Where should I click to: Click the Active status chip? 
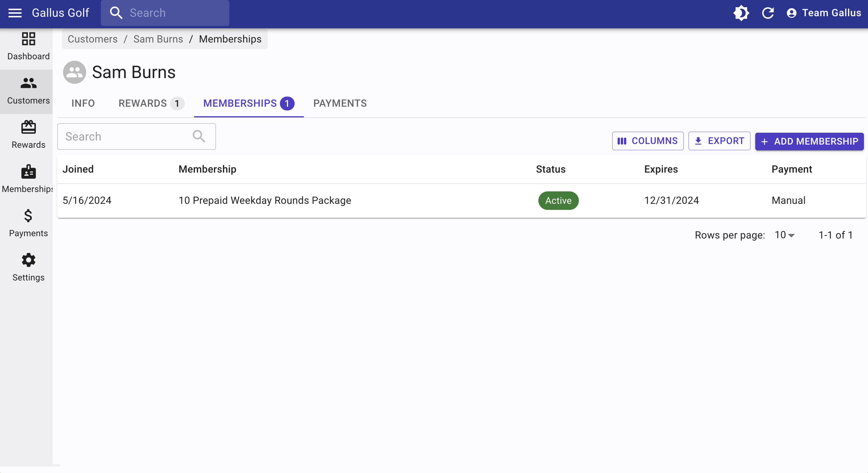558,201
